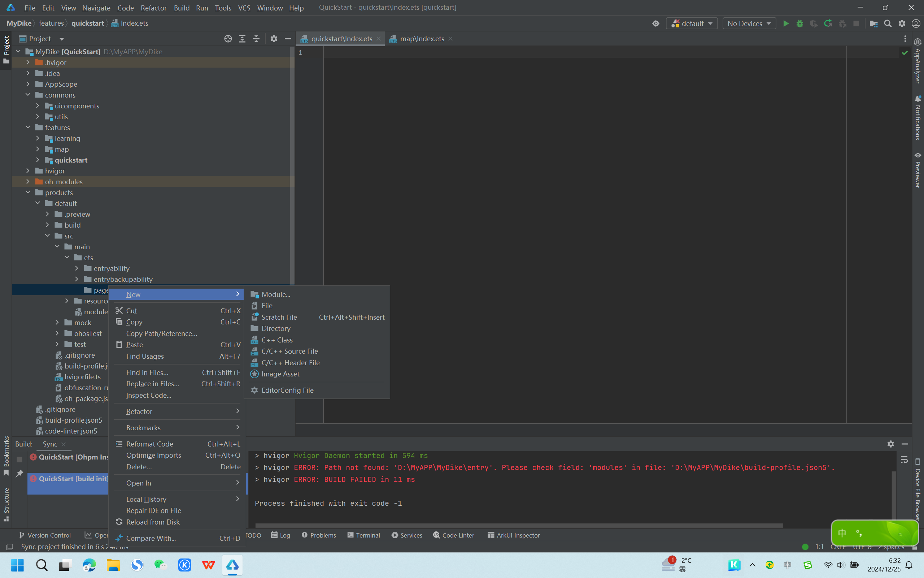Open the ArkUI Inspector tool window
Image resolution: width=924 pixels, height=578 pixels.
(513, 535)
